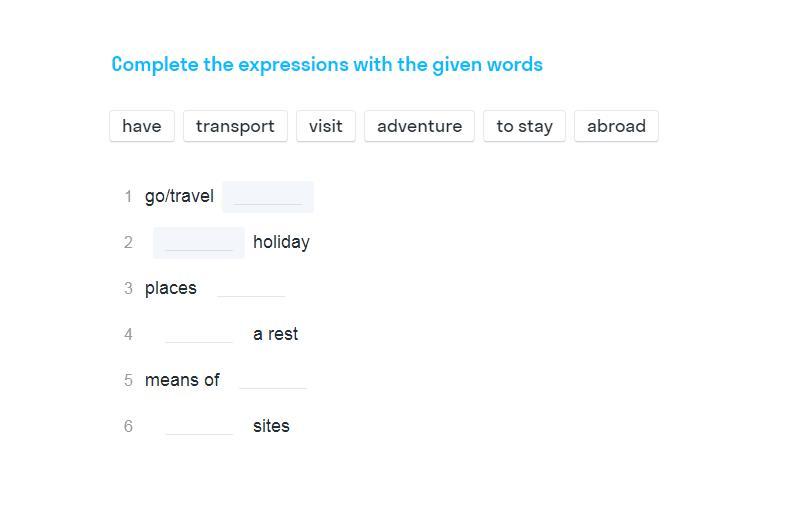Image resolution: width=787 pixels, height=511 pixels.
Task: Select the blank before "sites"
Action: pyautogui.click(x=199, y=427)
